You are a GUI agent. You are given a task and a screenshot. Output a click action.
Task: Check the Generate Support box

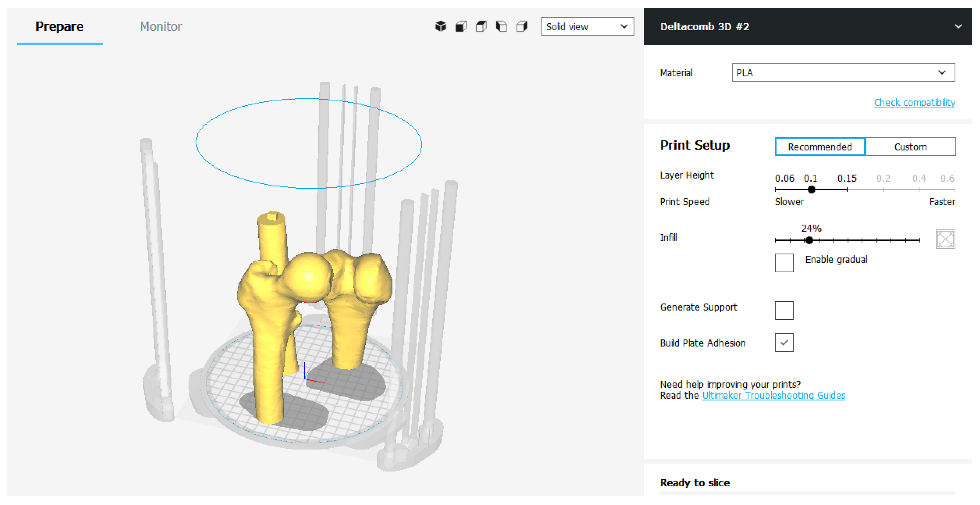(784, 310)
